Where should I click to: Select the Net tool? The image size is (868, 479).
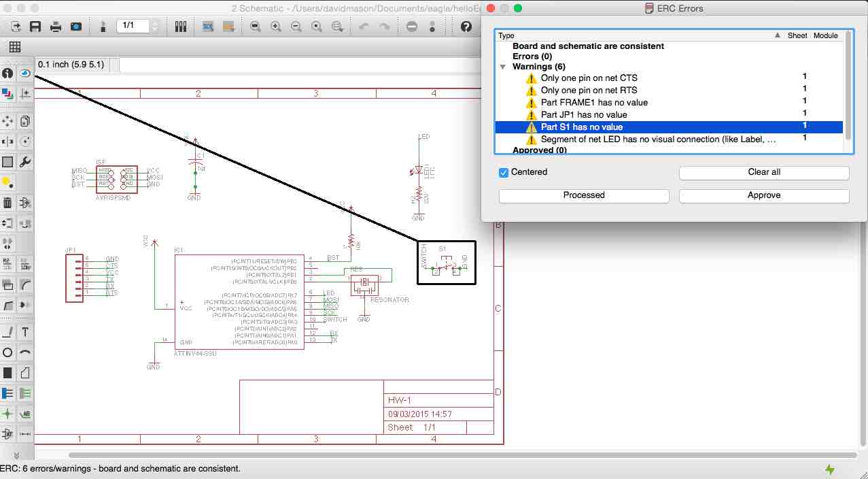[x=25, y=393]
